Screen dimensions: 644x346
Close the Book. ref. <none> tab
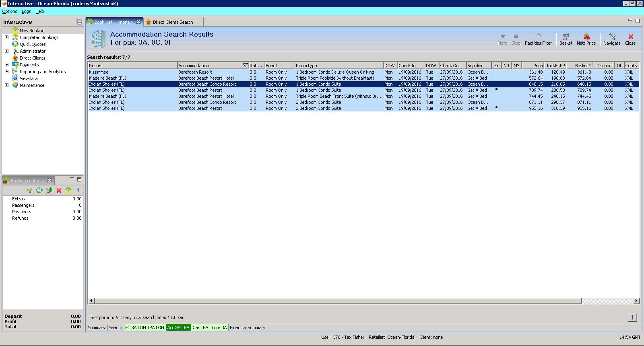point(138,22)
